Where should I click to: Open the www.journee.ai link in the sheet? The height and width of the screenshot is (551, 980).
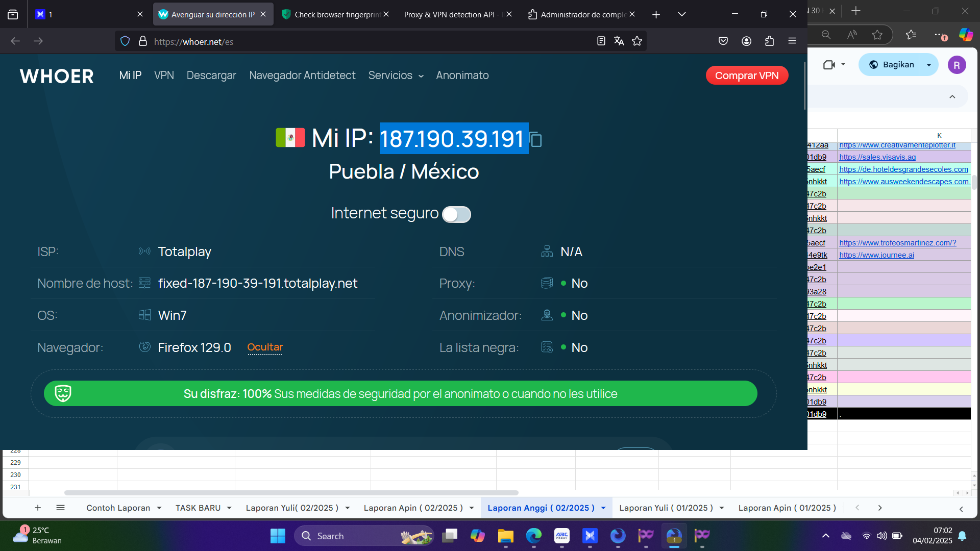[876, 255]
